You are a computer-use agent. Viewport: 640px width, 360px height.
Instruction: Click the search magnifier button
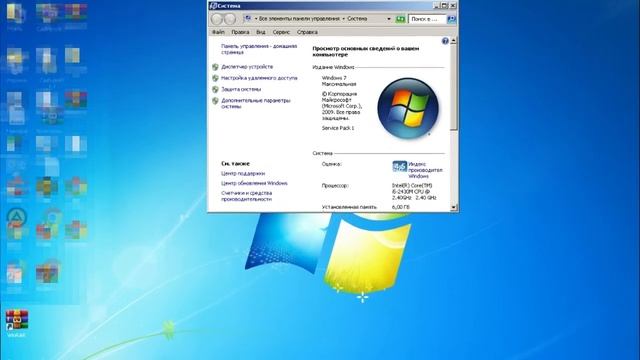(452, 19)
